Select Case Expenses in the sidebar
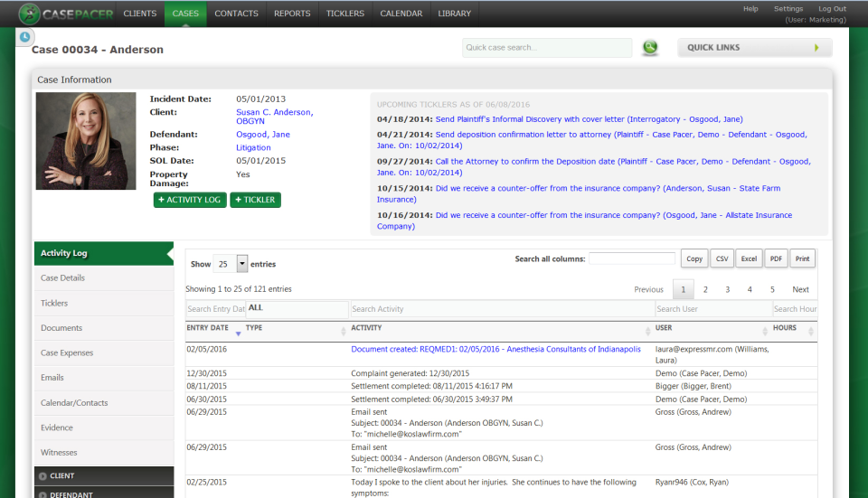 point(104,353)
